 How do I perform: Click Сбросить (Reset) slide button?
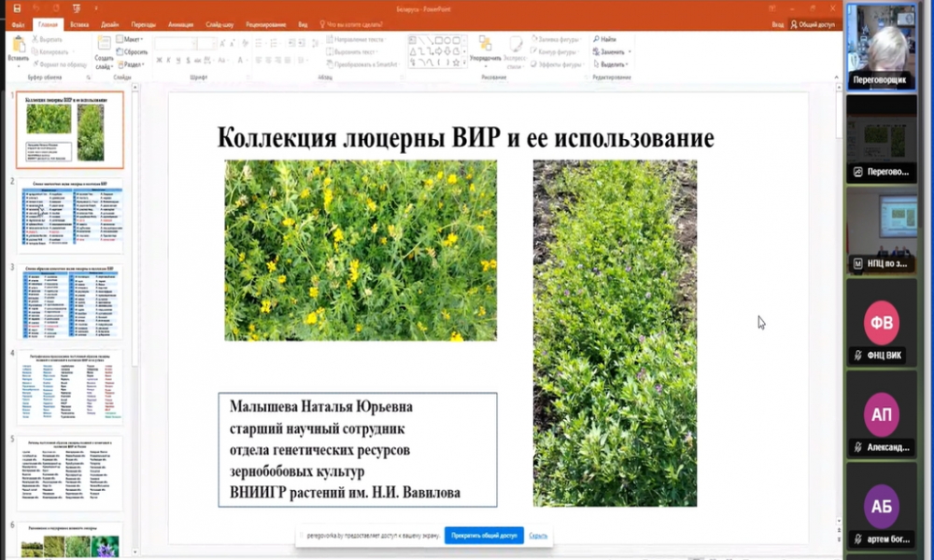132,51
